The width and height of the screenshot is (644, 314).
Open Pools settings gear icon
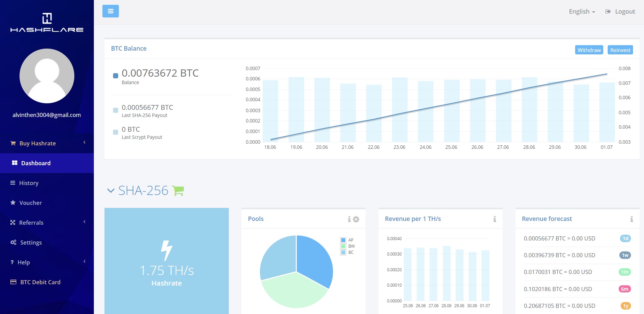(x=356, y=219)
